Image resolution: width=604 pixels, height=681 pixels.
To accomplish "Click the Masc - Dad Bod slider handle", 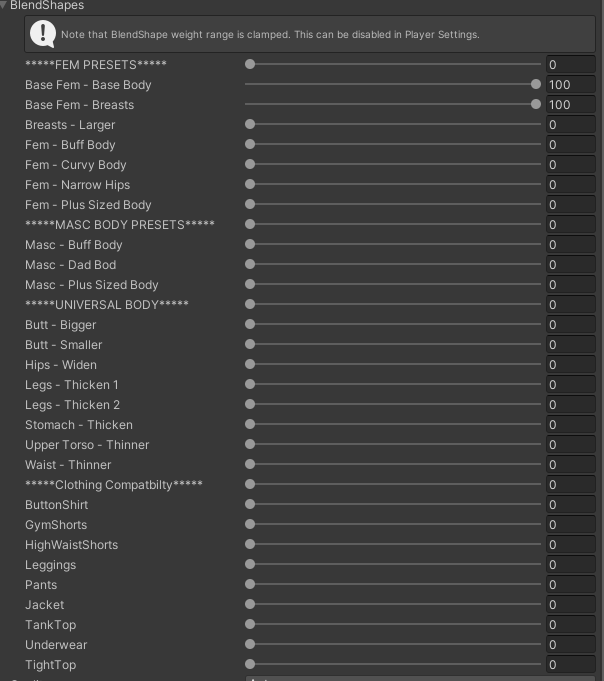I will pos(250,265).
